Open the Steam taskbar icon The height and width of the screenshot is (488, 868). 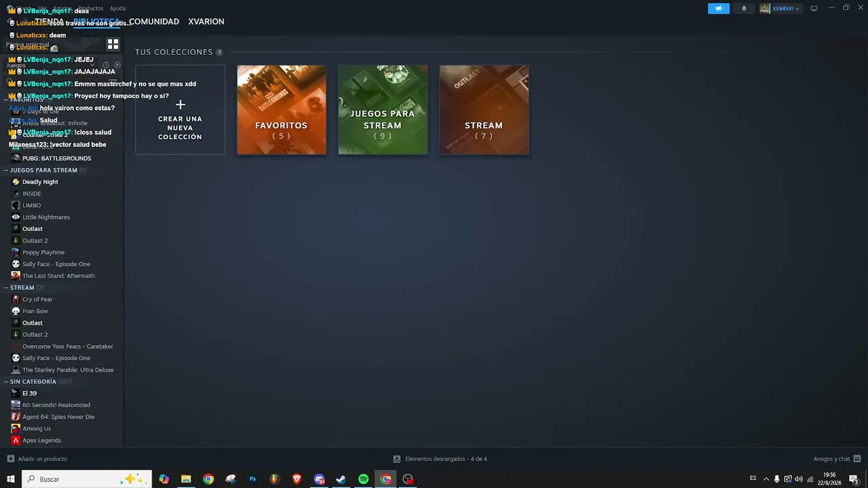[x=341, y=479]
